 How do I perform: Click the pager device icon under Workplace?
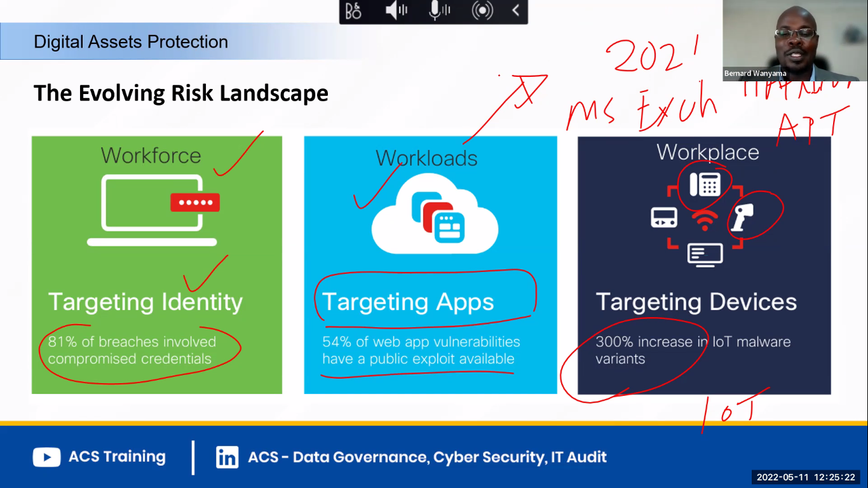664,217
